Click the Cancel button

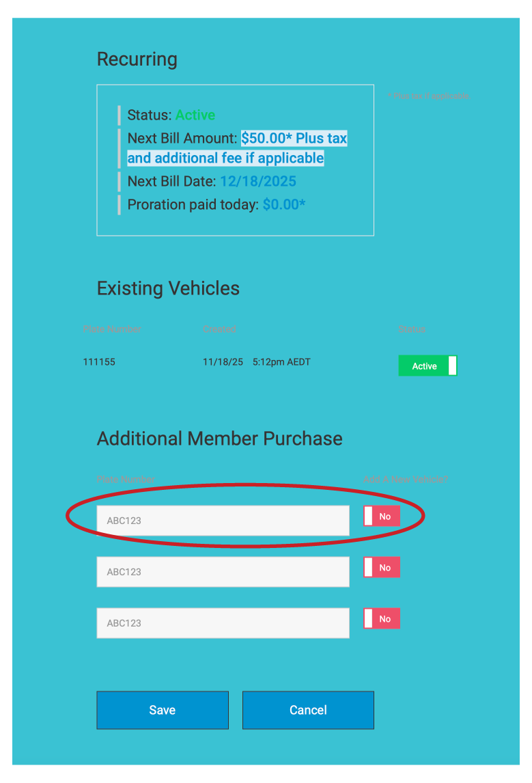(x=308, y=710)
